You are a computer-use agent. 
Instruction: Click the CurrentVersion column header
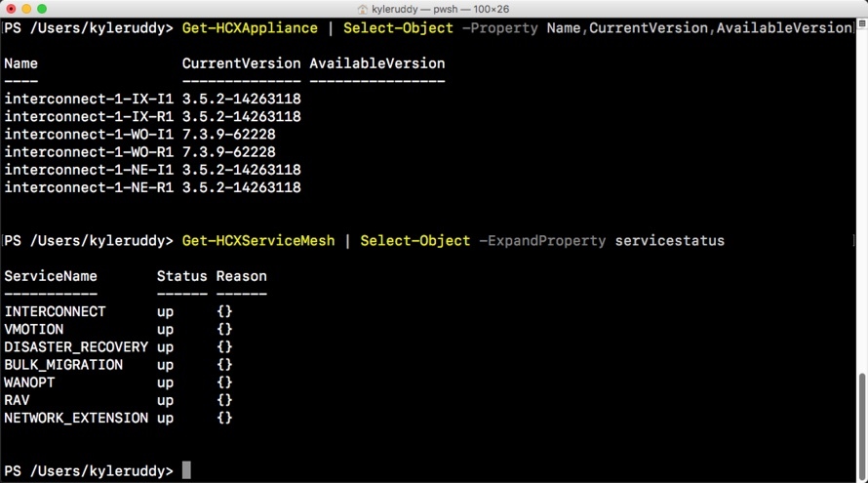tap(241, 63)
